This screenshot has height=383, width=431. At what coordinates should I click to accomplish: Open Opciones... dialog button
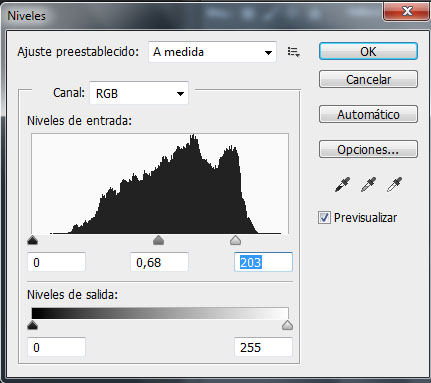tap(368, 149)
